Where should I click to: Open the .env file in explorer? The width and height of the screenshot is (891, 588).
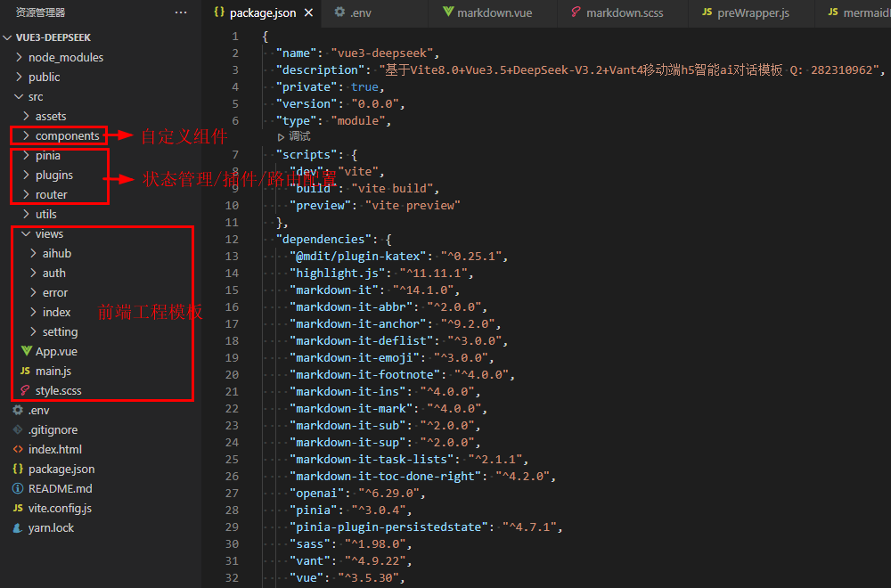tap(38, 410)
